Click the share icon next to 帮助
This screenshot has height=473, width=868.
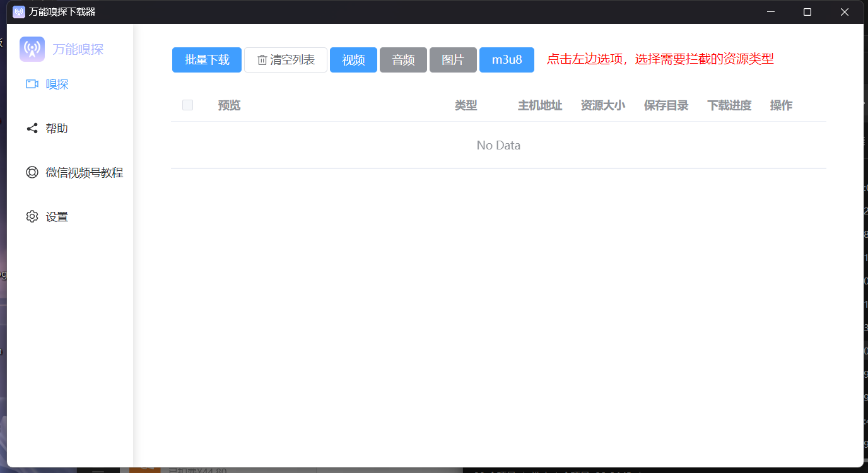[x=32, y=128]
